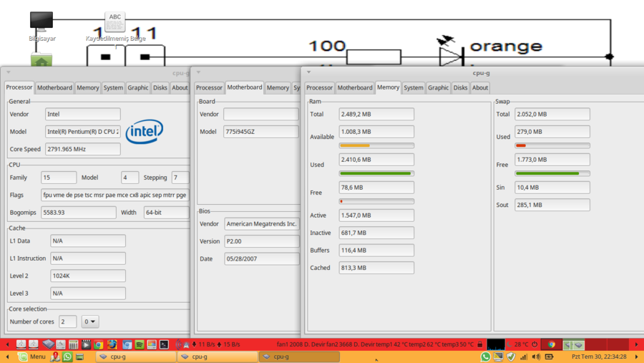Click the RAM Used green progress bar
Image resolution: width=644 pixels, height=363 pixels.
(376, 173)
